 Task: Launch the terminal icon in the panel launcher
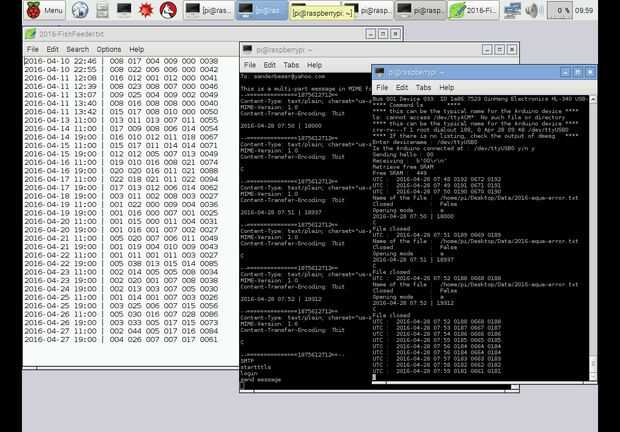point(124,10)
